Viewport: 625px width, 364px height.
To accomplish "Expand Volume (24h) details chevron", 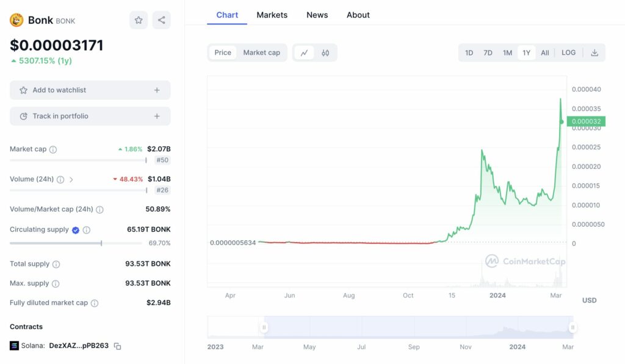I will coord(71,179).
